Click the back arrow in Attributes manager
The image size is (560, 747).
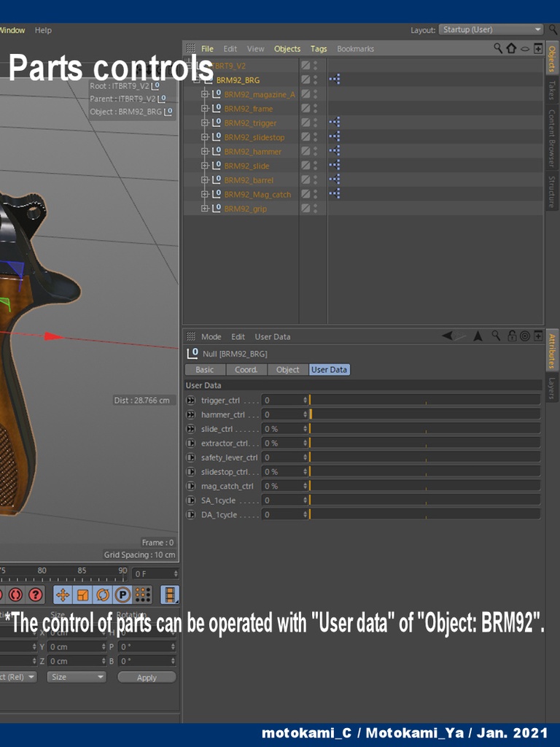click(447, 336)
